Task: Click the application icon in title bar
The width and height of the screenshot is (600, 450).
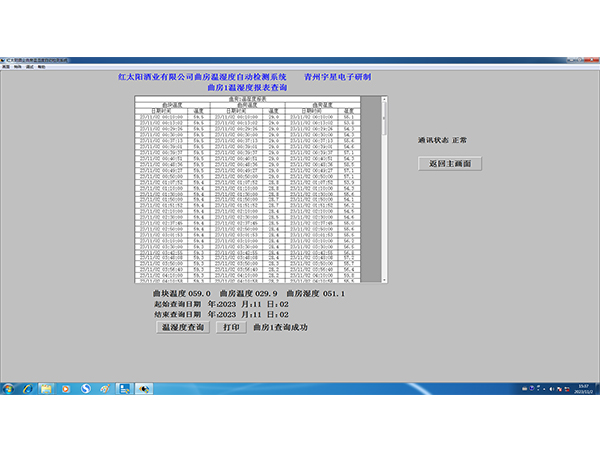Action: 4,60
